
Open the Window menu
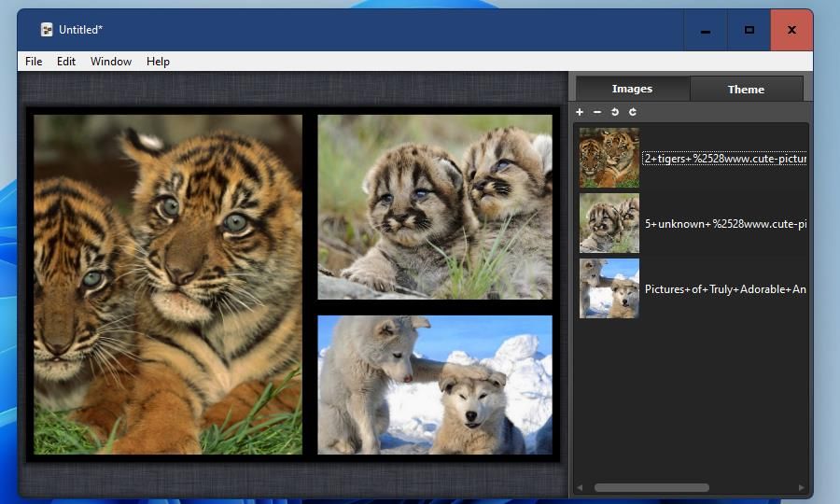tap(111, 62)
